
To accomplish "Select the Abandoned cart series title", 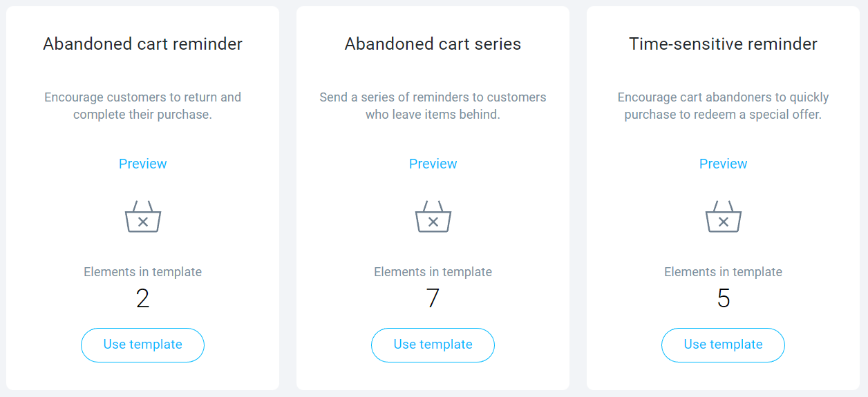I will click(433, 44).
